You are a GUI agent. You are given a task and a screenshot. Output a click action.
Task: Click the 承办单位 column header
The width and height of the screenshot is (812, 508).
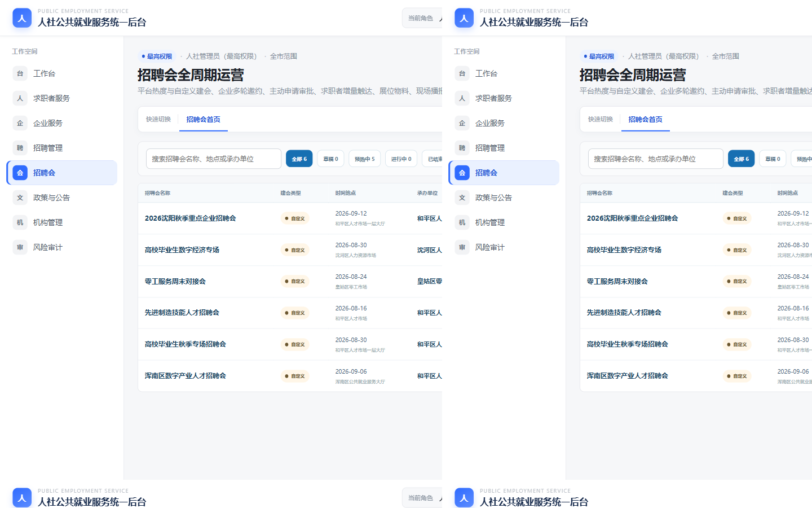click(x=427, y=193)
